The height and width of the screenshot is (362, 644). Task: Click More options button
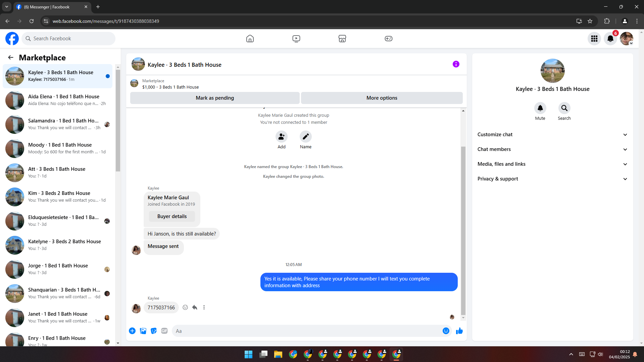(382, 98)
